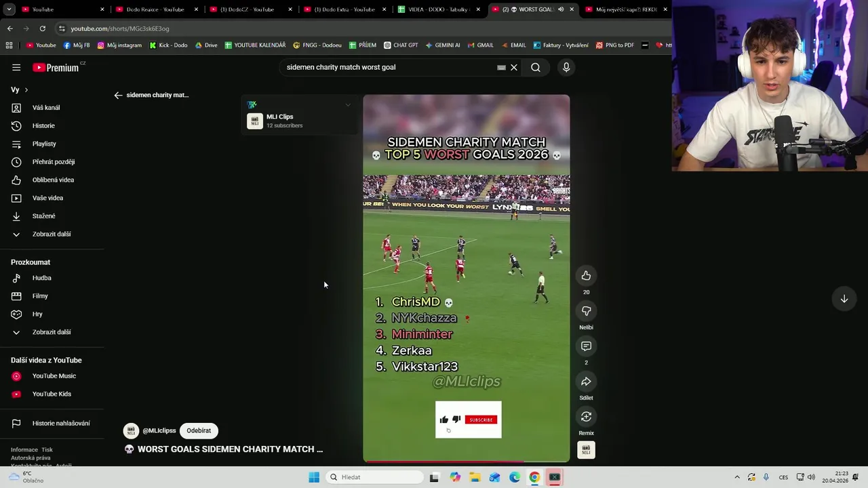This screenshot has height=488, width=868.
Task: Clear the search box with X
Action: tap(514, 67)
